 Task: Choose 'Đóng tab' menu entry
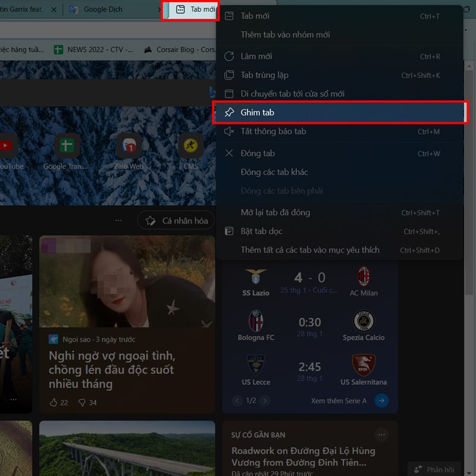tap(339, 154)
